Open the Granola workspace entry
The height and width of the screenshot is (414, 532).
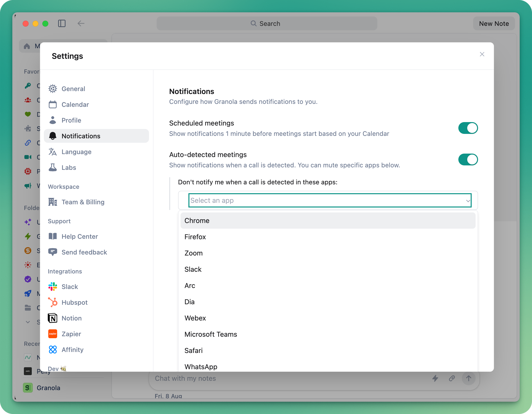click(x=63, y=388)
